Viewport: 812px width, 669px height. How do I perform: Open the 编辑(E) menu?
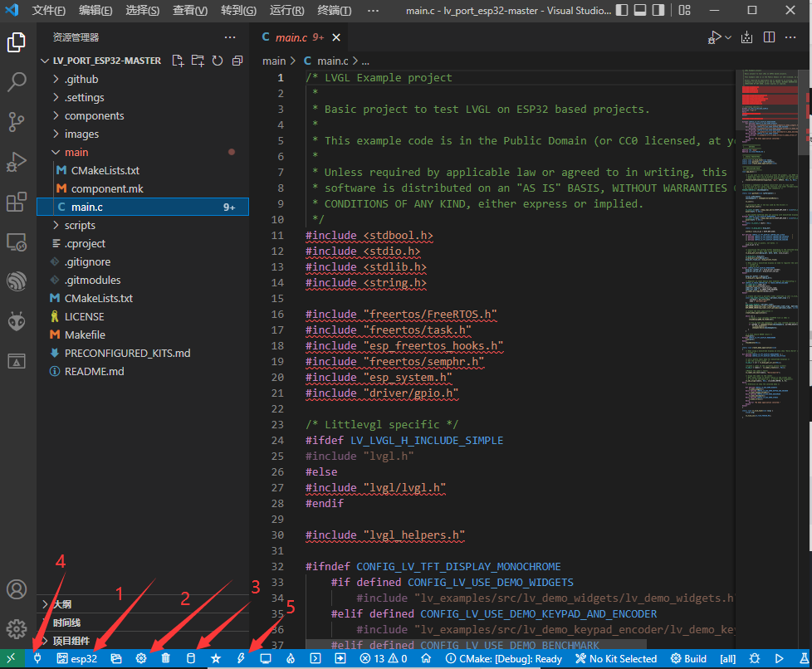(95, 10)
